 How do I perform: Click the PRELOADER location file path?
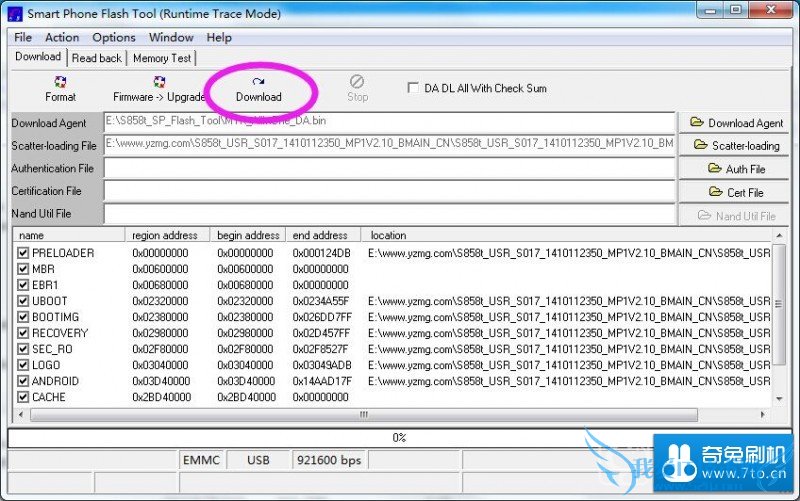tap(569, 253)
